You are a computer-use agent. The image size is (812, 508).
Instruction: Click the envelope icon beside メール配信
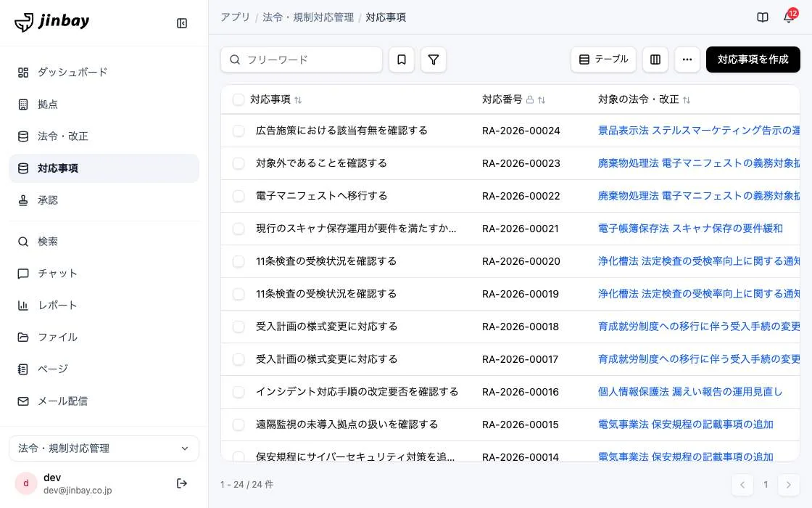click(23, 401)
